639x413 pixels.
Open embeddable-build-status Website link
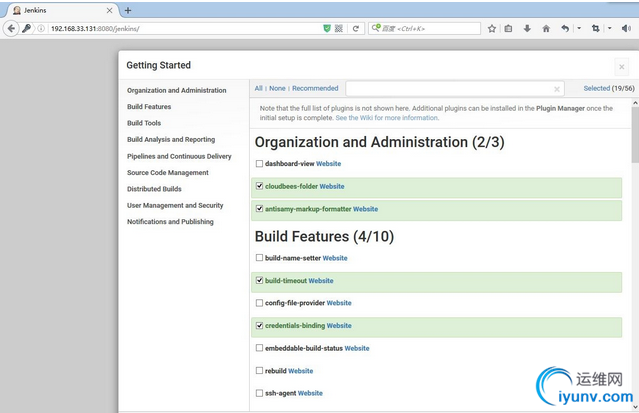[357, 348]
